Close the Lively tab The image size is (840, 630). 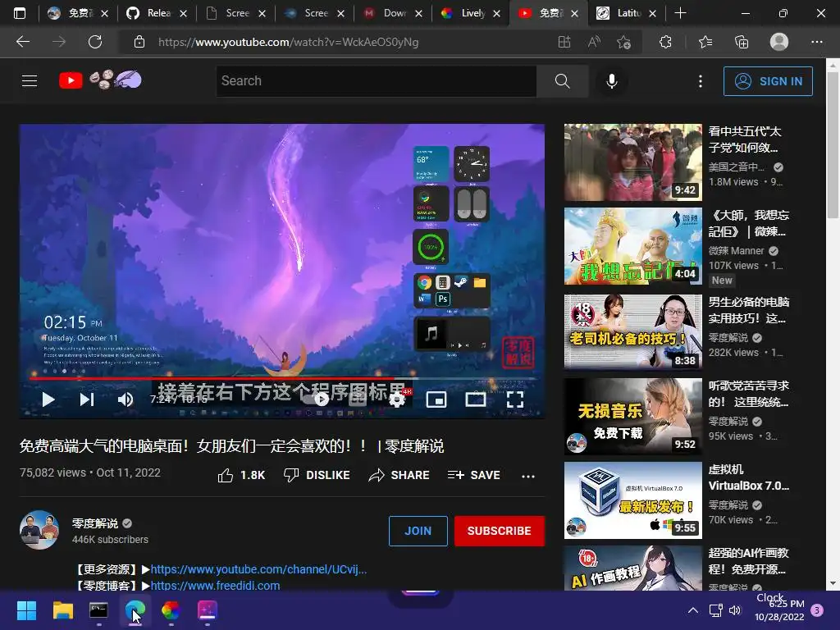point(496,13)
